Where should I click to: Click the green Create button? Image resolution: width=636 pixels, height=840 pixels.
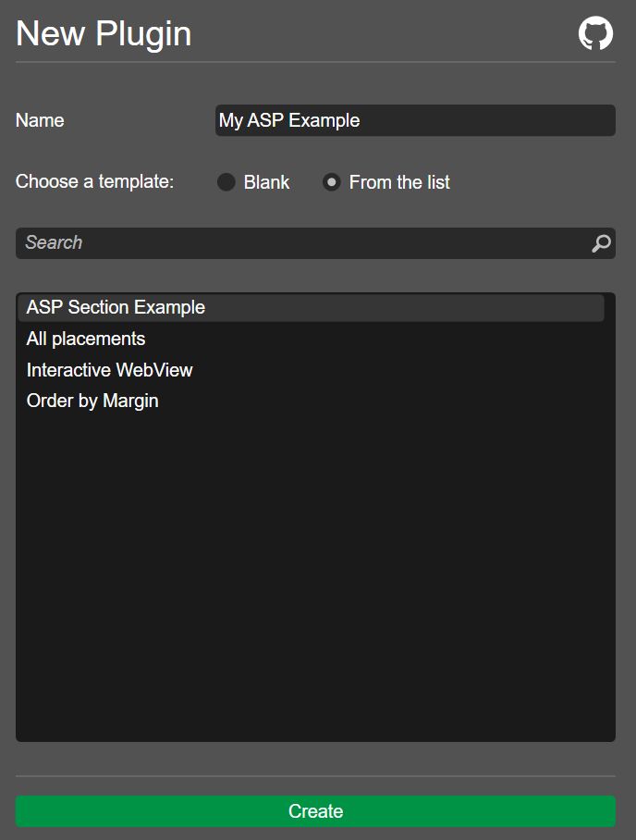(315, 811)
